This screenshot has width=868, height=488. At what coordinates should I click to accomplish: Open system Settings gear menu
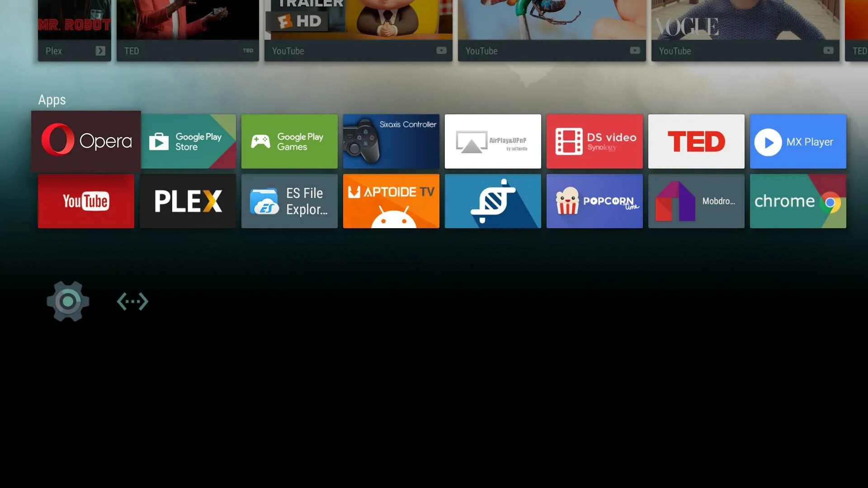68,301
